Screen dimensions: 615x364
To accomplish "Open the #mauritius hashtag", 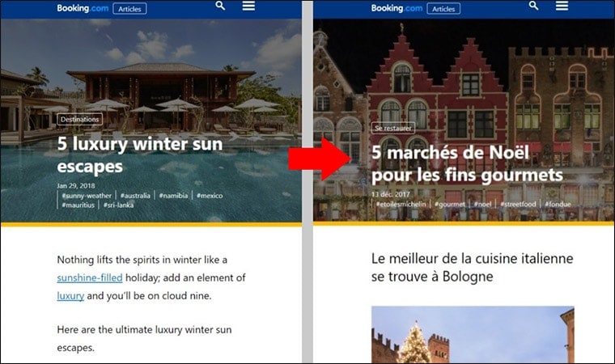I will (x=78, y=205).
